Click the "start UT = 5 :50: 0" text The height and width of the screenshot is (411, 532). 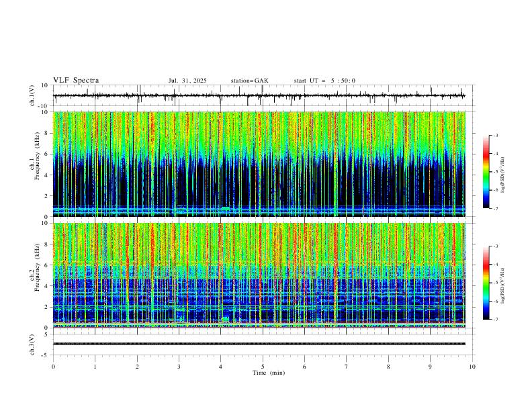(x=324, y=81)
